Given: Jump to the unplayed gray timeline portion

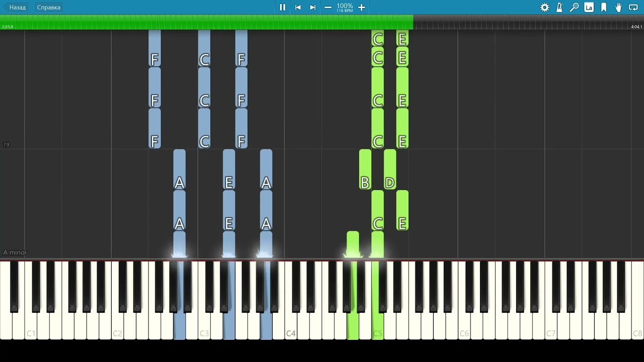Looking at the screenshot, I should [x=528, y=22].
